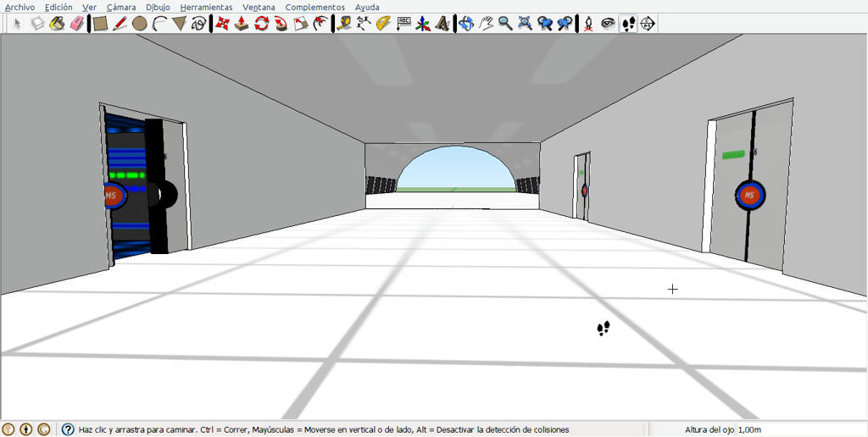
Task: Toggle the Walk footprints tool
Action: [628, 24]
